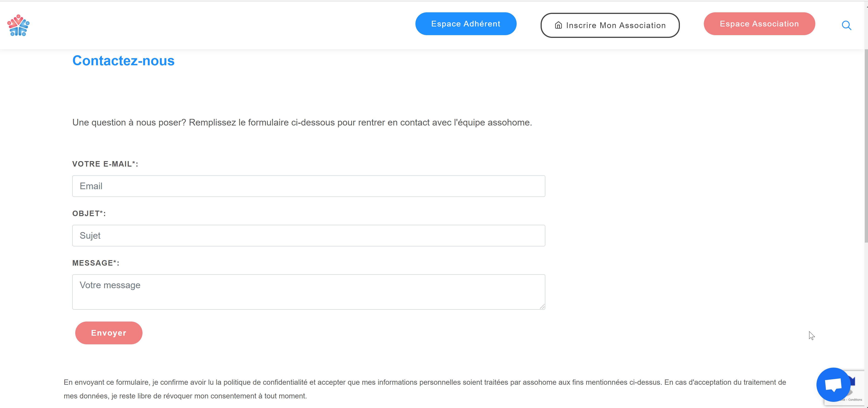
Task: Submit the form with Envoyer
Action: point(109,333)
